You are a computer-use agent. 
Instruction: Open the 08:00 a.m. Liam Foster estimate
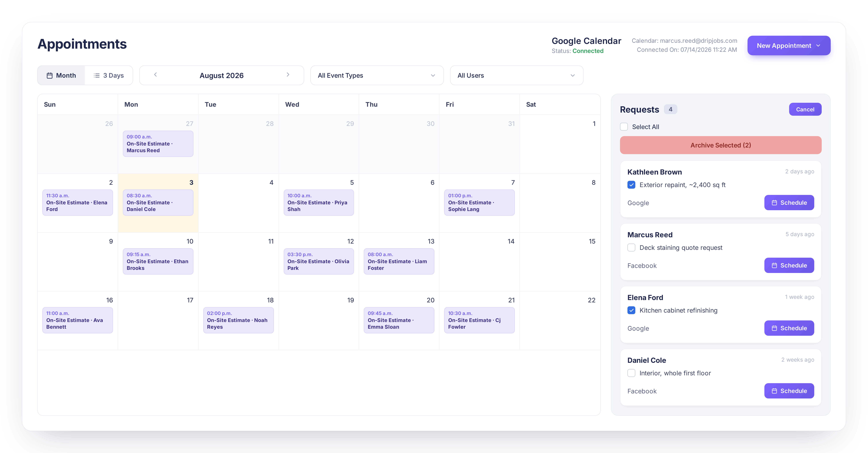point(399,261)
